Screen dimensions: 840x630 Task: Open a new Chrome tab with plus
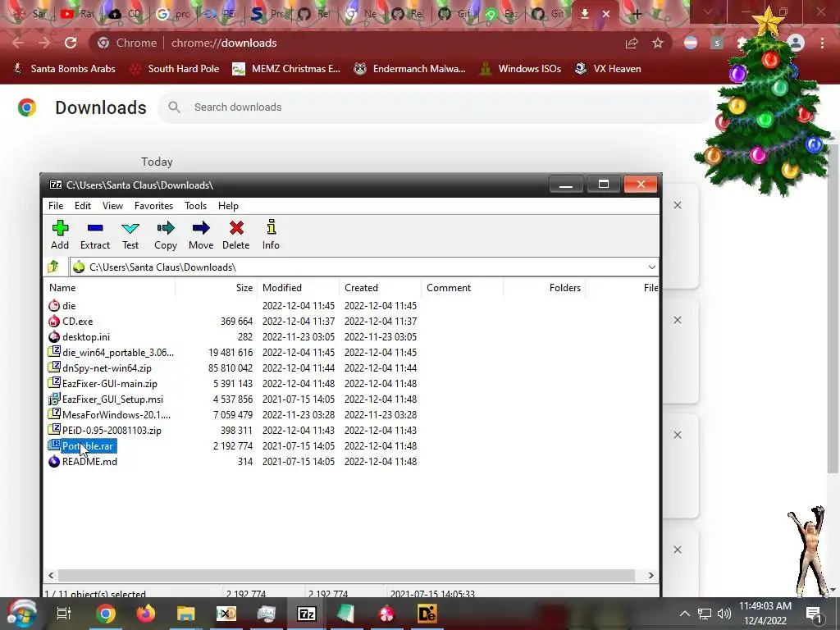637,14
